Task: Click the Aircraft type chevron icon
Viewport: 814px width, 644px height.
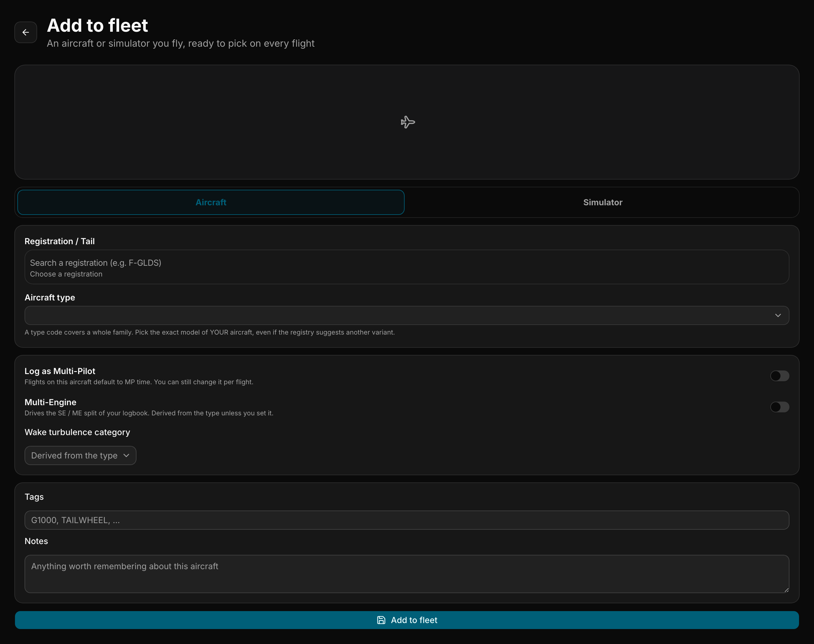Action: 778,315
